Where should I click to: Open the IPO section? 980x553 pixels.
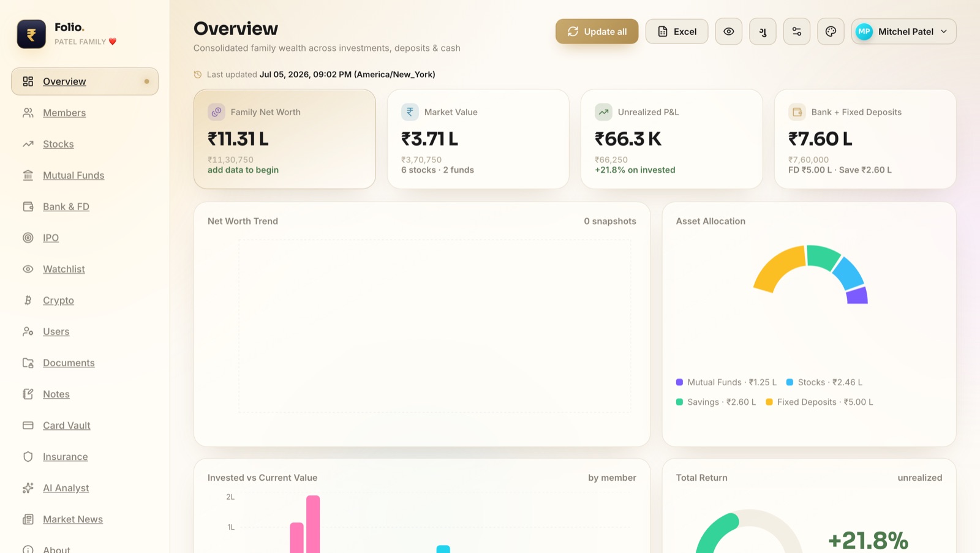(51, 238)
